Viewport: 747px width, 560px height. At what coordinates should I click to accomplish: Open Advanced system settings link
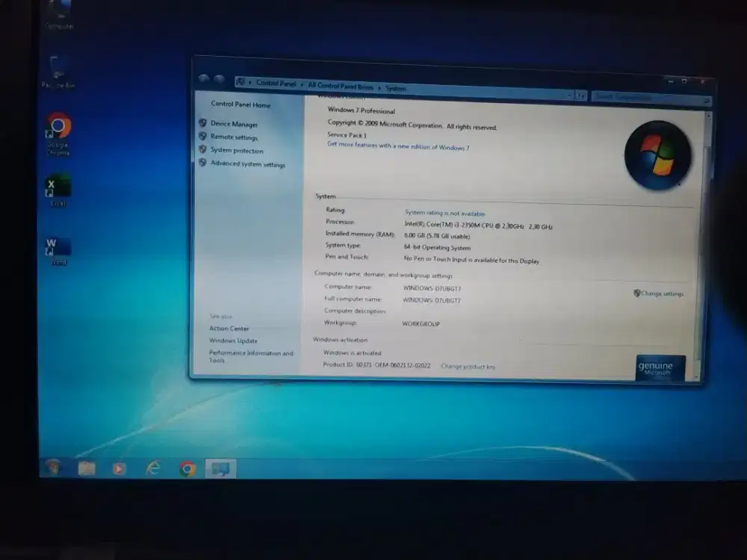pyautogui.click(x=248, y=164)
